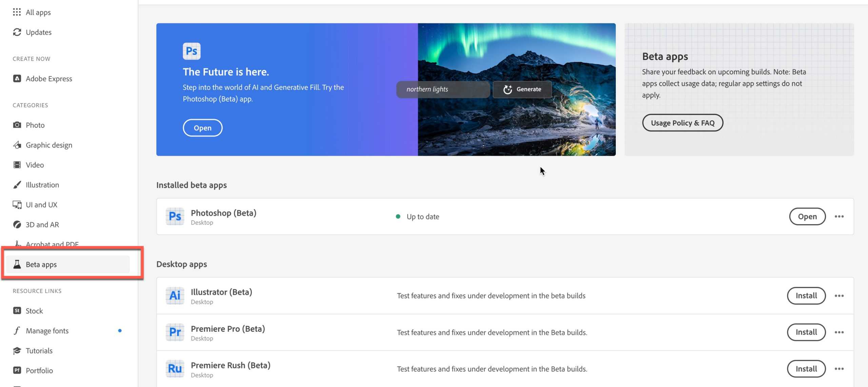The image size is (868, 387).
Task: Click the northern lights prompt field
Action: tap(443, 89)
